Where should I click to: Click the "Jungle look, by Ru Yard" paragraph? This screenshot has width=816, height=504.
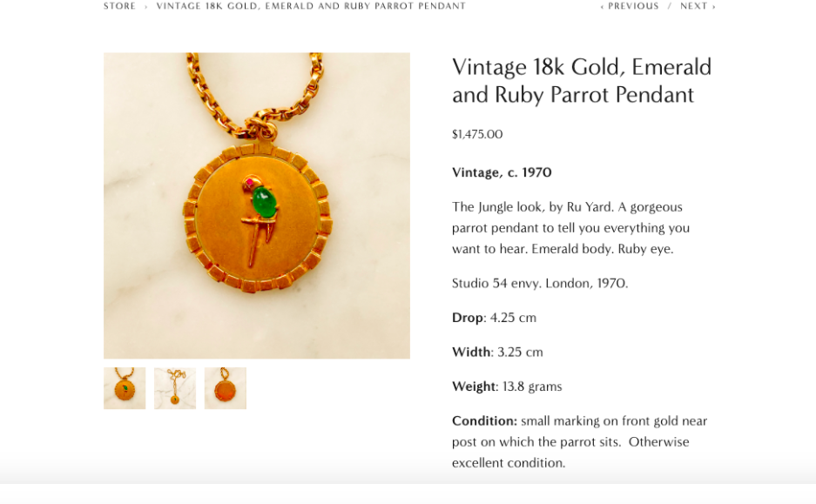[x=571, y=228]
